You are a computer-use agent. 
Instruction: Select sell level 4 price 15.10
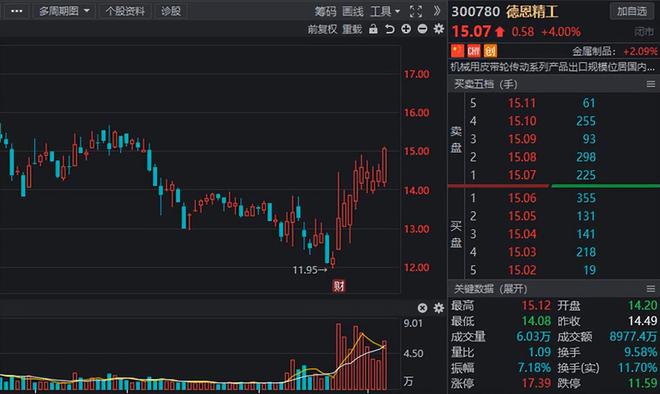pyautogui.click(x=522, y=121)
